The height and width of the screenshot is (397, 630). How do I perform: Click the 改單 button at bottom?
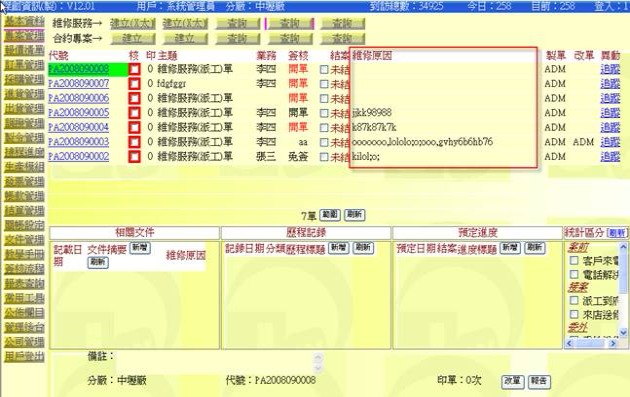click(513, 381)
